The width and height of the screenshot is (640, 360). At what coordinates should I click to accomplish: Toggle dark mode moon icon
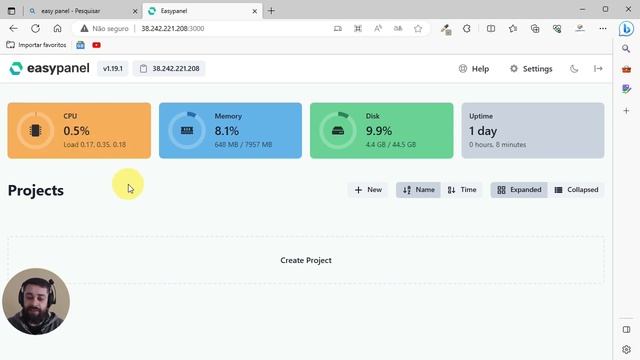[x=574, y=69]
